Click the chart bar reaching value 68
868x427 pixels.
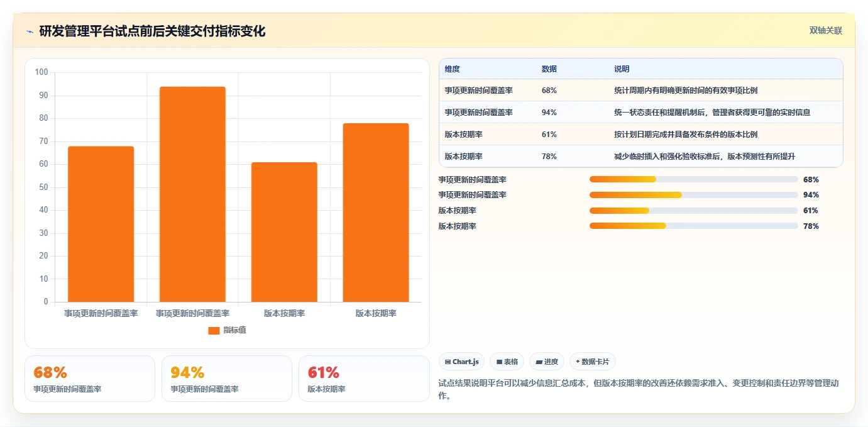(x=101, y=225)
